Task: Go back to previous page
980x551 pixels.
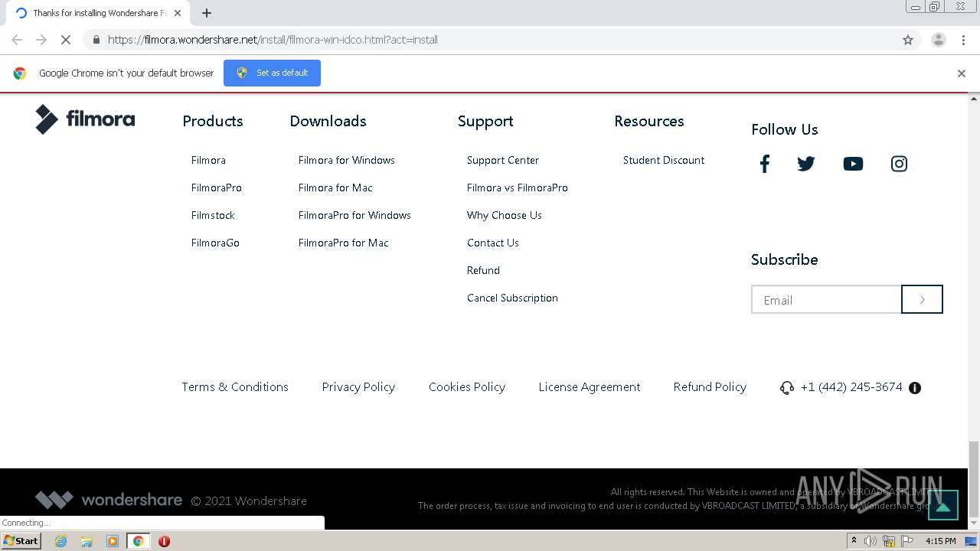Action: pos(17,40)
